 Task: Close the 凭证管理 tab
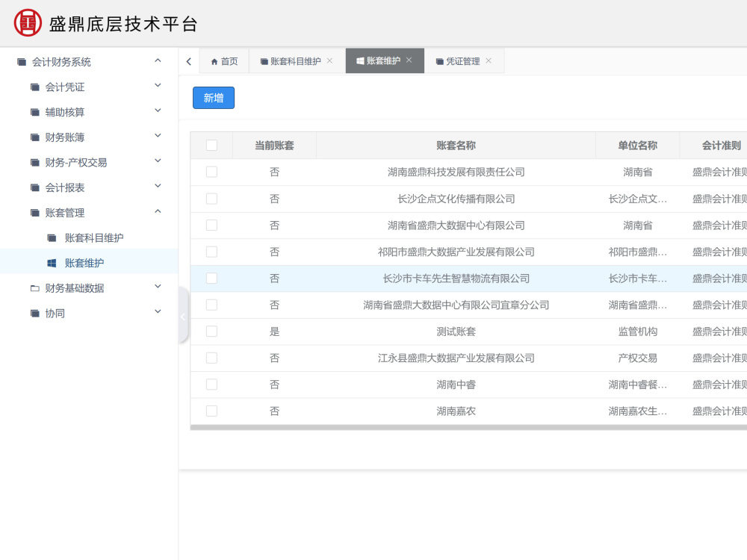[489, 60]
